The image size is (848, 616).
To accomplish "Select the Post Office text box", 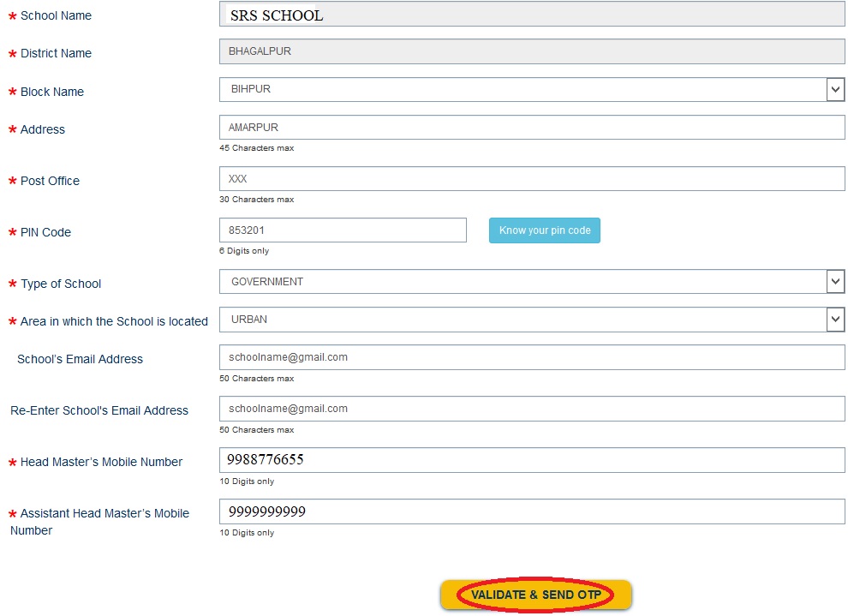I will click(x=531, y=179).
